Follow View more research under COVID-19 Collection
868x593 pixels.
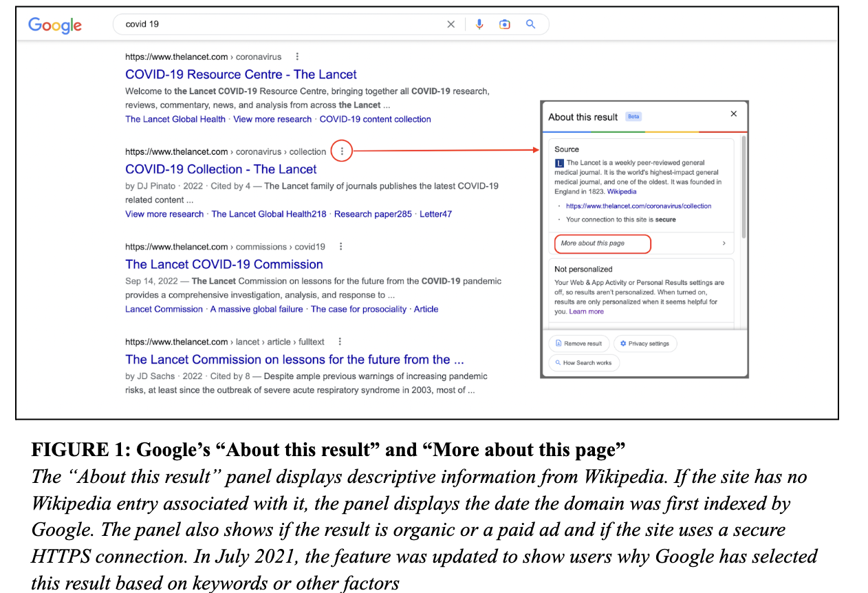tap(164, 214)
